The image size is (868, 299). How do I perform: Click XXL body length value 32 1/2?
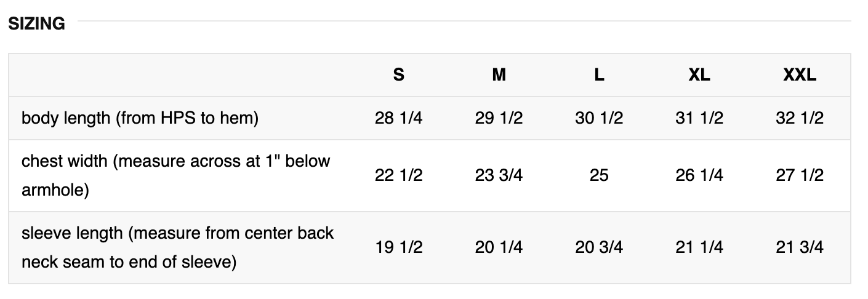799,118
